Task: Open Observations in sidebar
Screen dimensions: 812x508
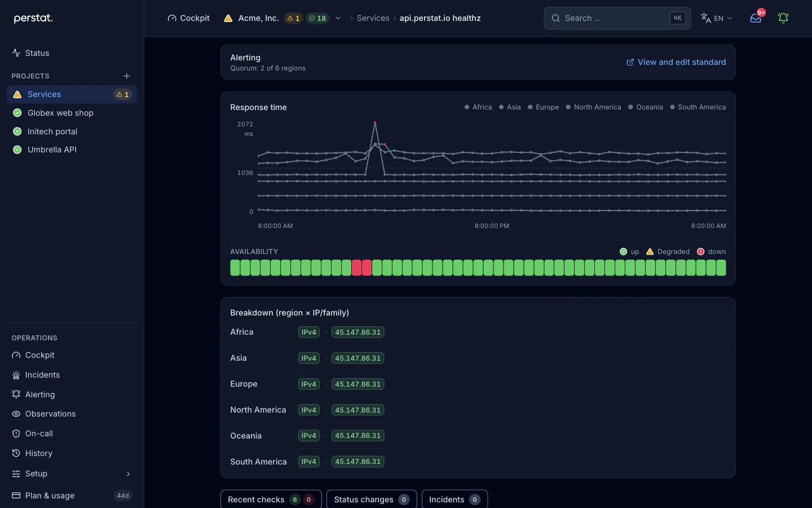Action: (72, 414)
